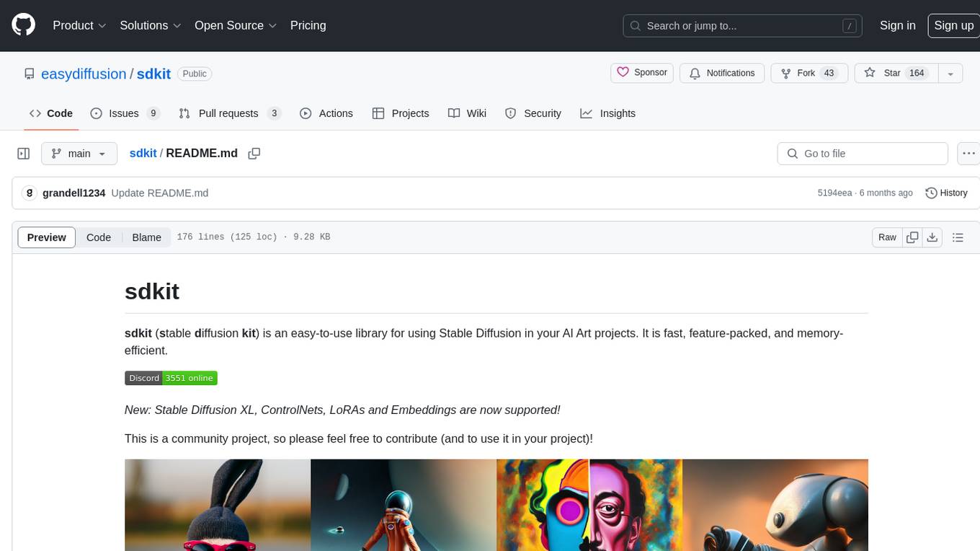
Task: Expand the Product menu
Action: click(79, 25)
